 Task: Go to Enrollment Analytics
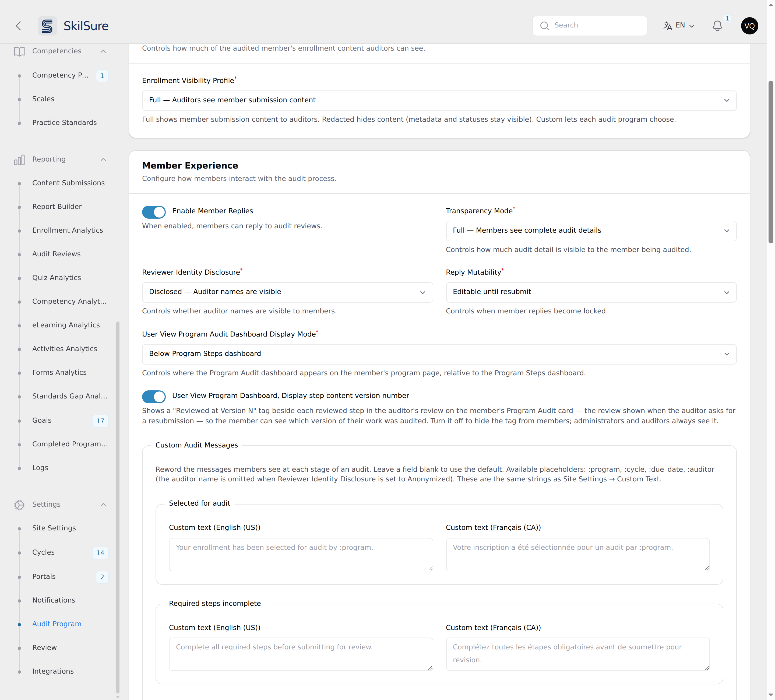pos(67,230)
